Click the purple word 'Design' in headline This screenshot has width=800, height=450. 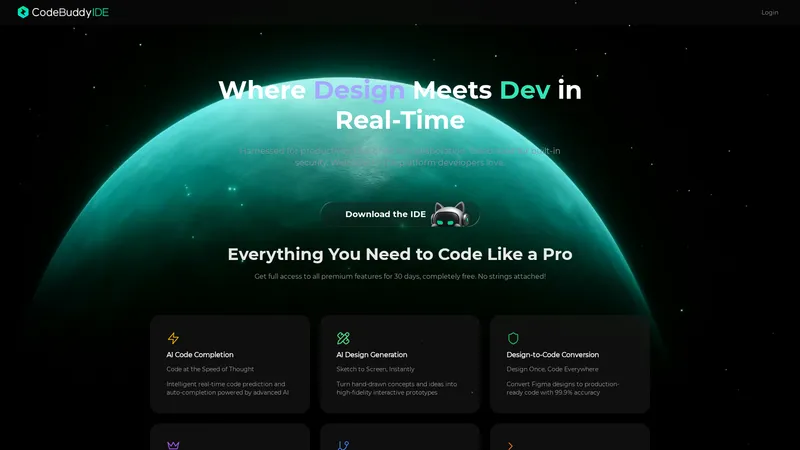tap(359, 90)
